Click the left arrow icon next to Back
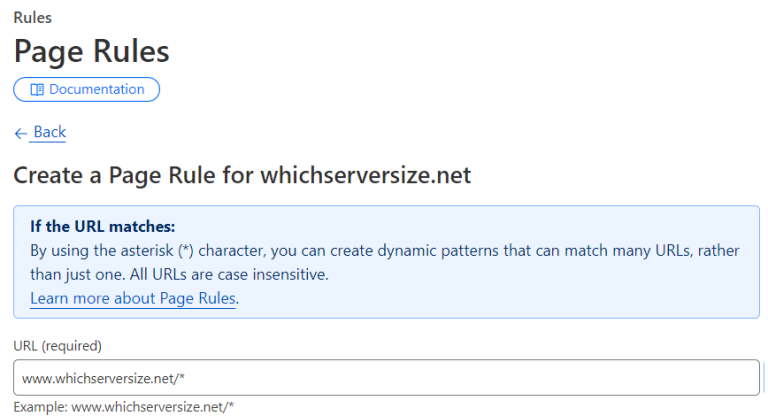 (x=21, y=133)
